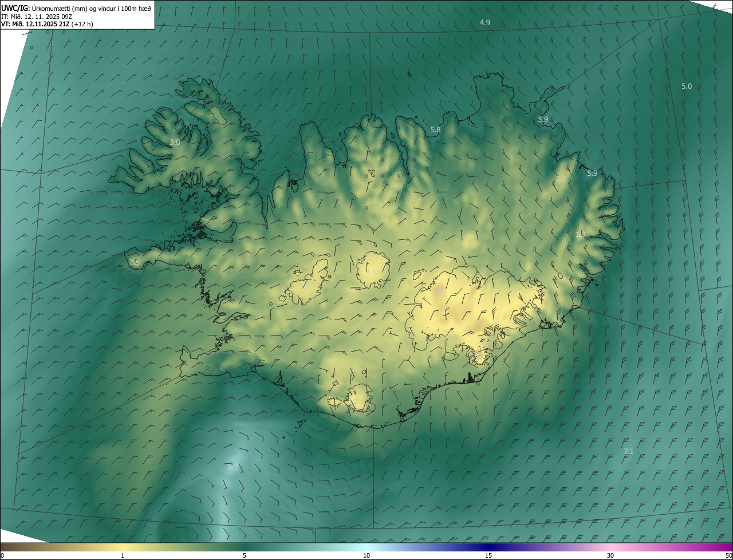Image resolution: width=733 pixels, height=560 pixels.
Task: Click the 'UWC/IG' title text in the legend box
Action: pyautogui.click(x=15, y=7)
